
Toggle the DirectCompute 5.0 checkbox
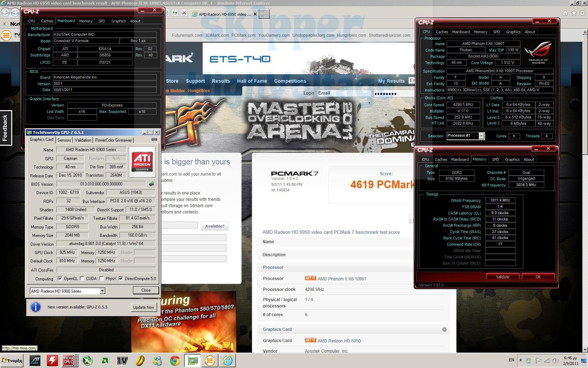point(121,279)
